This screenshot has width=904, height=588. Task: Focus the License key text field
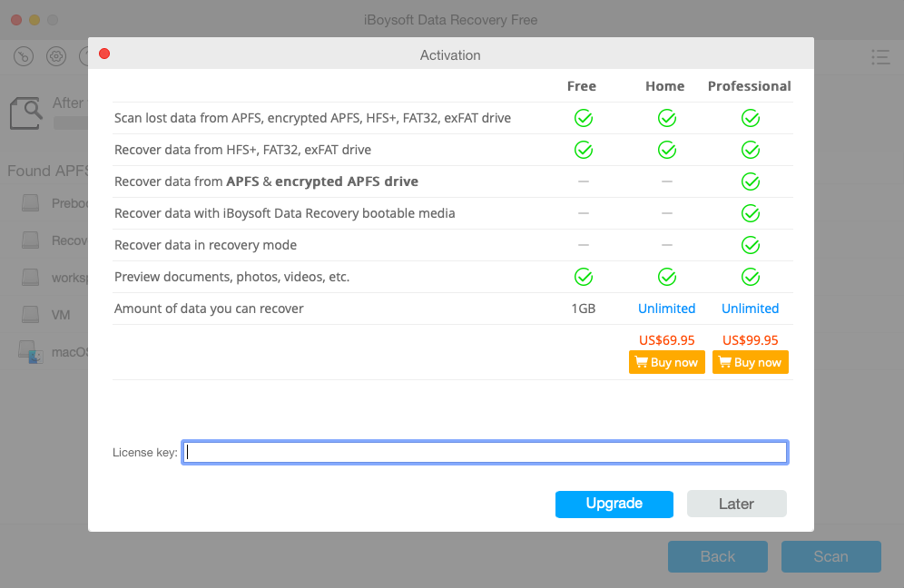(485, 452)
